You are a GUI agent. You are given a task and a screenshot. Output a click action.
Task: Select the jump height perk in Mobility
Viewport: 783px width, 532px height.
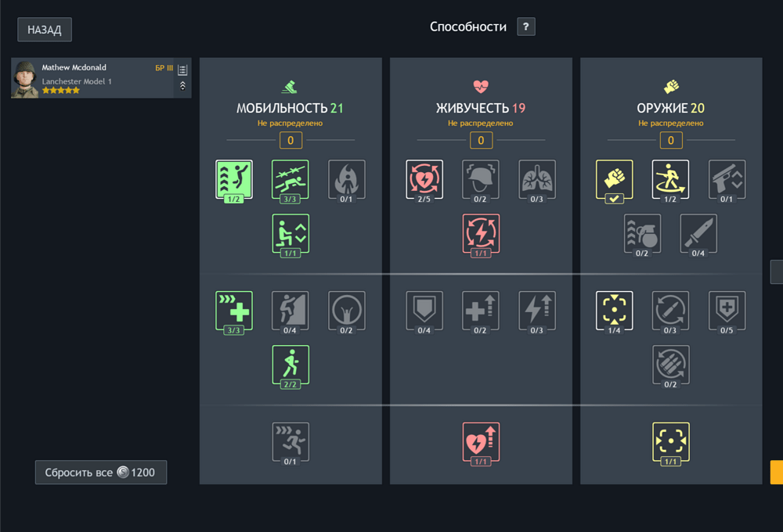pyautogui.click(x=234, y=180)
